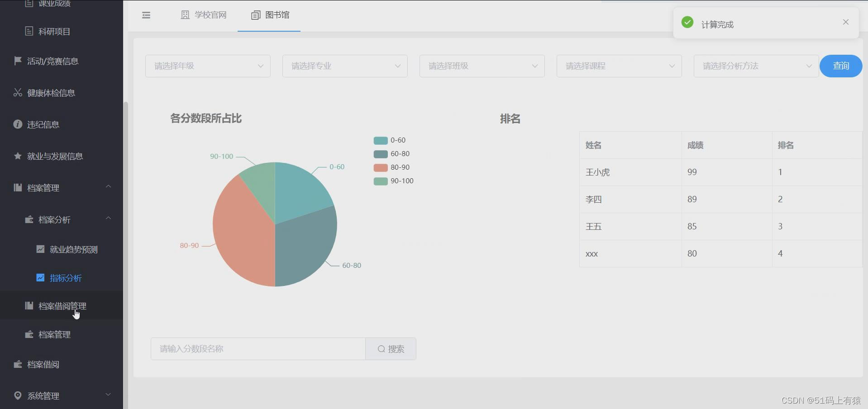Toggle the 90-100 legend swatch

pos(381,181)
